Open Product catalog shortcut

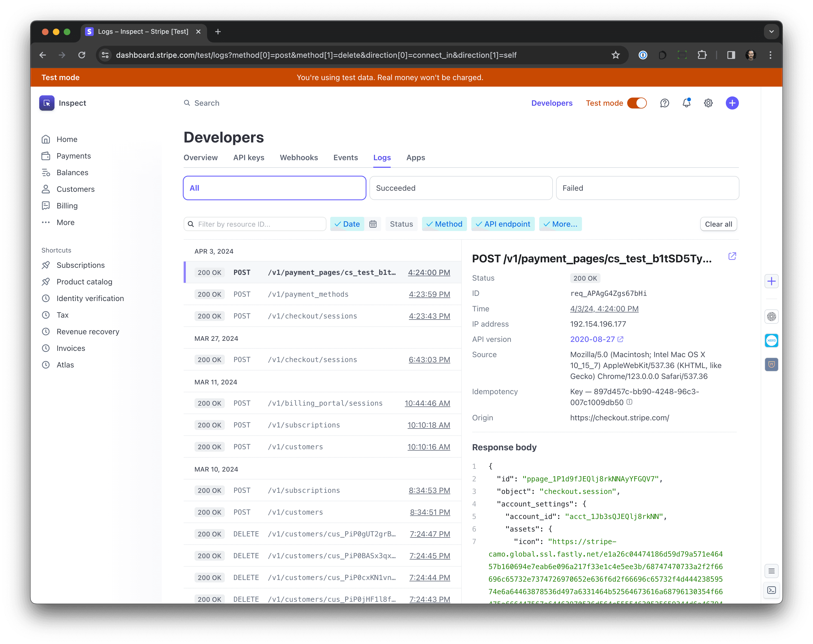coord(77,282)
